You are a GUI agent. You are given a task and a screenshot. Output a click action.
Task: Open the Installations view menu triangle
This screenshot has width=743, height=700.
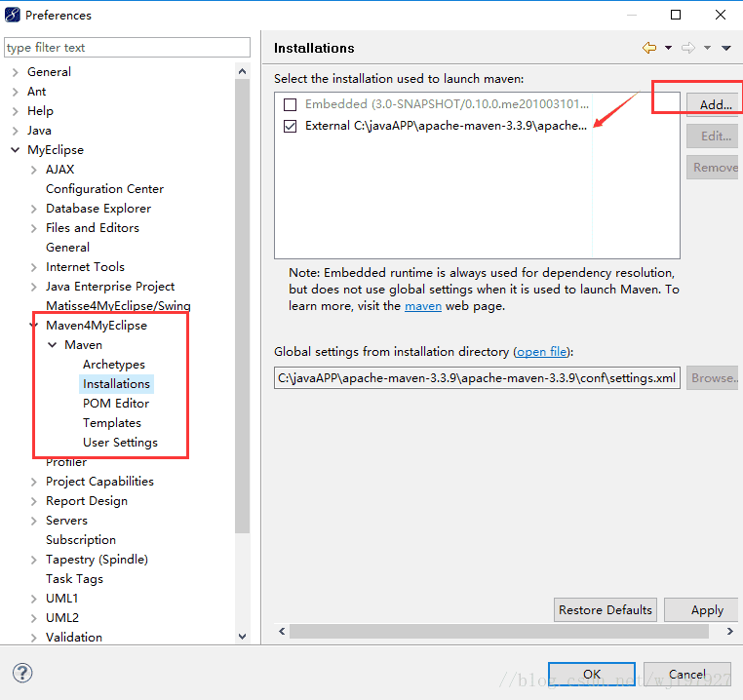coord(726,48)
